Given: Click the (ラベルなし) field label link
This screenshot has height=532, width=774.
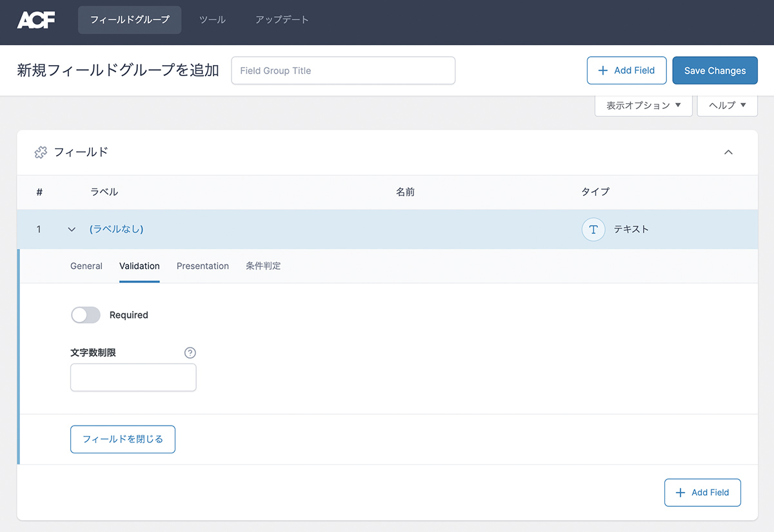Looking at the screenshot, I should (x=116, y=230).
